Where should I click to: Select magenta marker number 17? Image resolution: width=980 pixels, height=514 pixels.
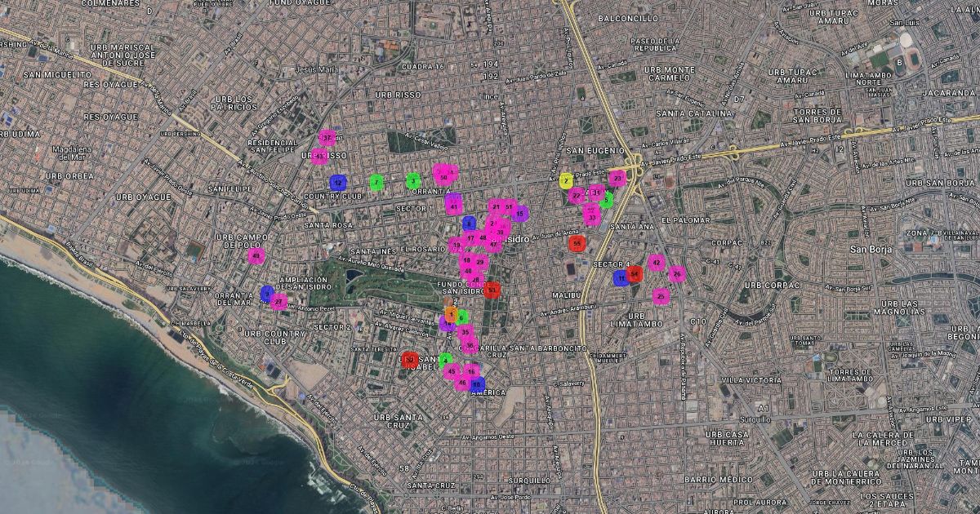[470, 238]
